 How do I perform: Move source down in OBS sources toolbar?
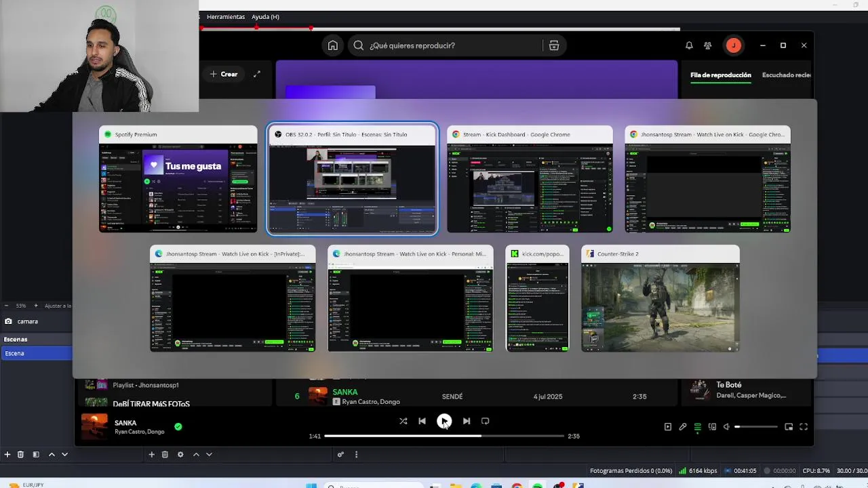[x=209, y=454]
